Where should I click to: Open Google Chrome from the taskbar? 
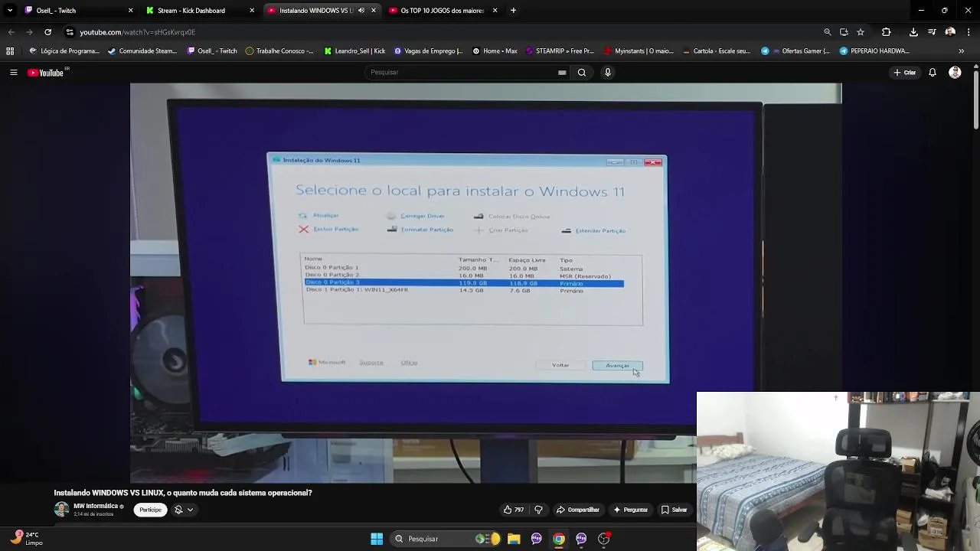click(x=559, y=539)
